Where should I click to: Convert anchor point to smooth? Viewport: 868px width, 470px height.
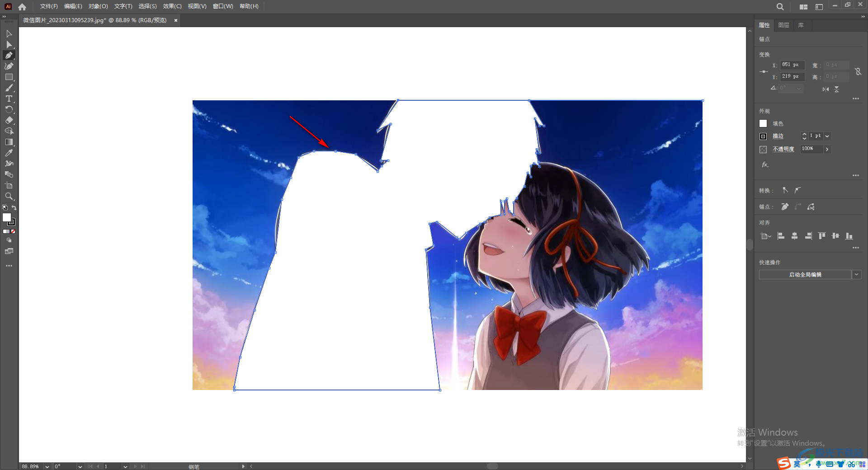click(x=798, y=190)
